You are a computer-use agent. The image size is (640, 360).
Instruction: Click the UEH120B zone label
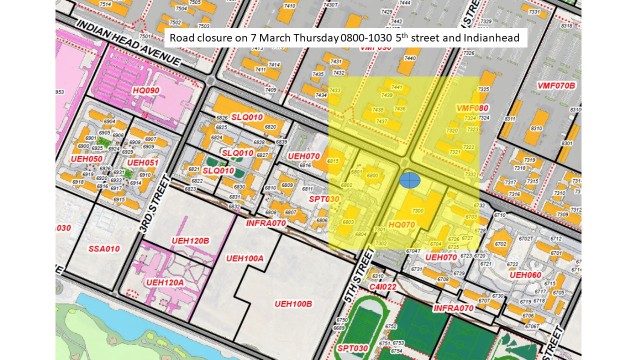pos(190,241)
